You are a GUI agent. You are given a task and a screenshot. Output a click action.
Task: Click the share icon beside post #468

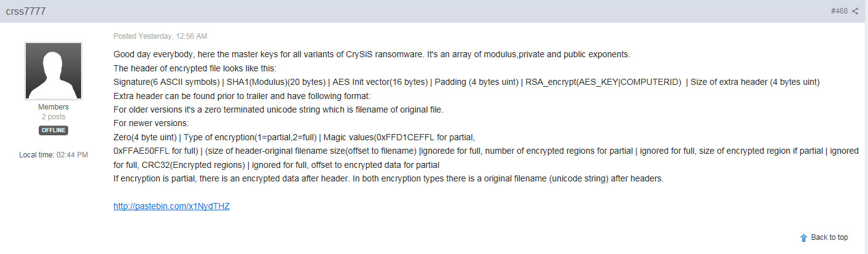point(855,11)
